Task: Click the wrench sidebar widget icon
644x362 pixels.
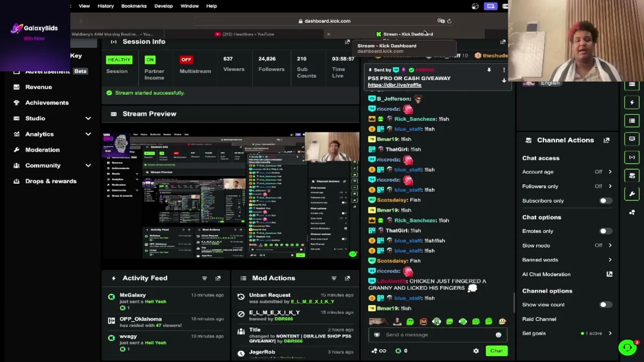Action: coord(632,194)
